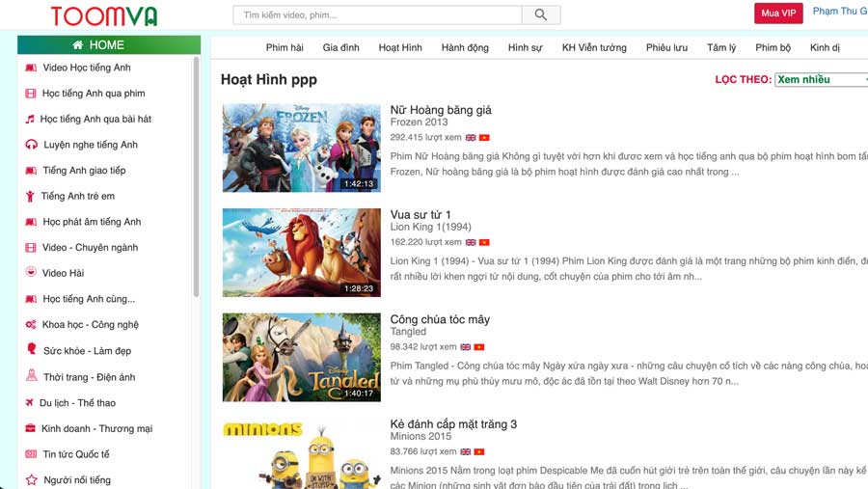Screen dimensions: 868x489
Task: Open the Kinh dị category tab
Action: point(825,47)
